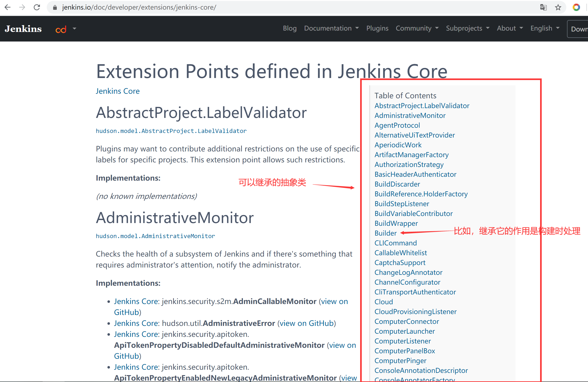Open the Plugins navigation item

click(377, 28)
